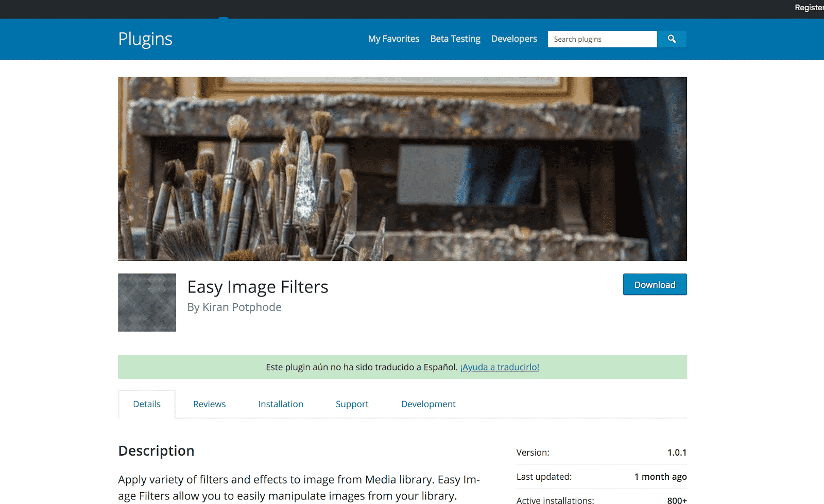Screen dimensions: 824x504
Task: Switch to the Development tab
Action: click(428, 404)
